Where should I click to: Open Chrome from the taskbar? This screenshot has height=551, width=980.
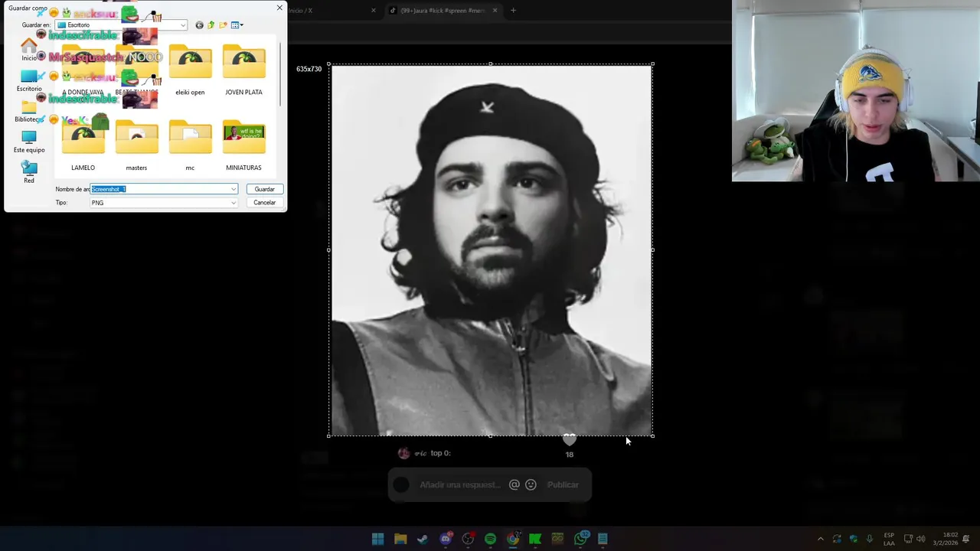[513, 539]
